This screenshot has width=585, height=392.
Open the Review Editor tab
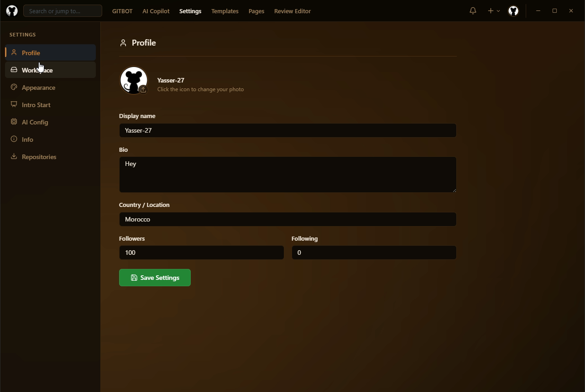(292, 10)
